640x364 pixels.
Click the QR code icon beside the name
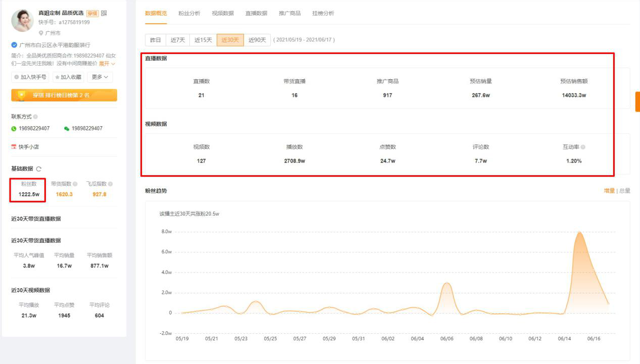[x=104, y=13]
